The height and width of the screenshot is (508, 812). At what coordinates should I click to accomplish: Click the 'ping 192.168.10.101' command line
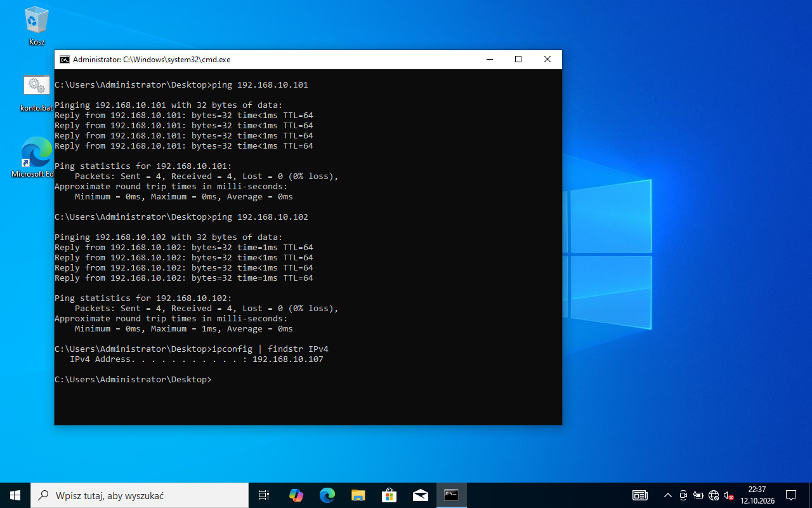[x=181, y=85]
